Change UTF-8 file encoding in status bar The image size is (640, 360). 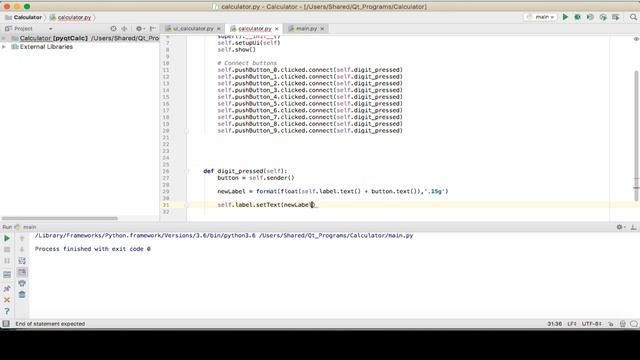pos(591,324)
